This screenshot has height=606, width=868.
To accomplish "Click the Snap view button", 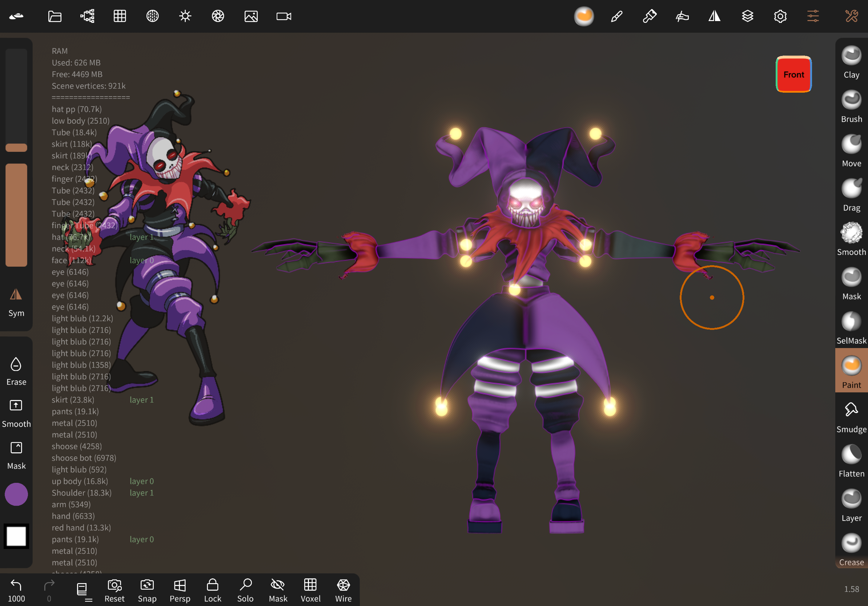I will 147,590.
